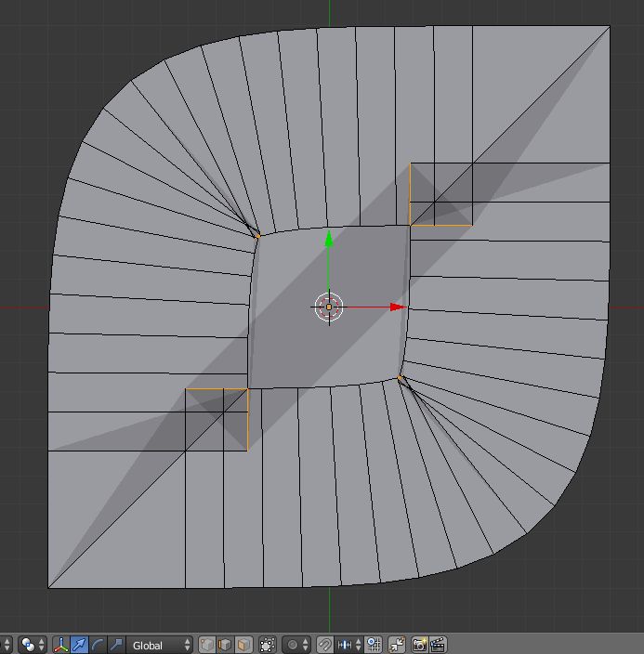Open the Global orientation dropdown
The height and width of the screenshot is (654, 644).
pyautogui.click(x=160, y=646)
